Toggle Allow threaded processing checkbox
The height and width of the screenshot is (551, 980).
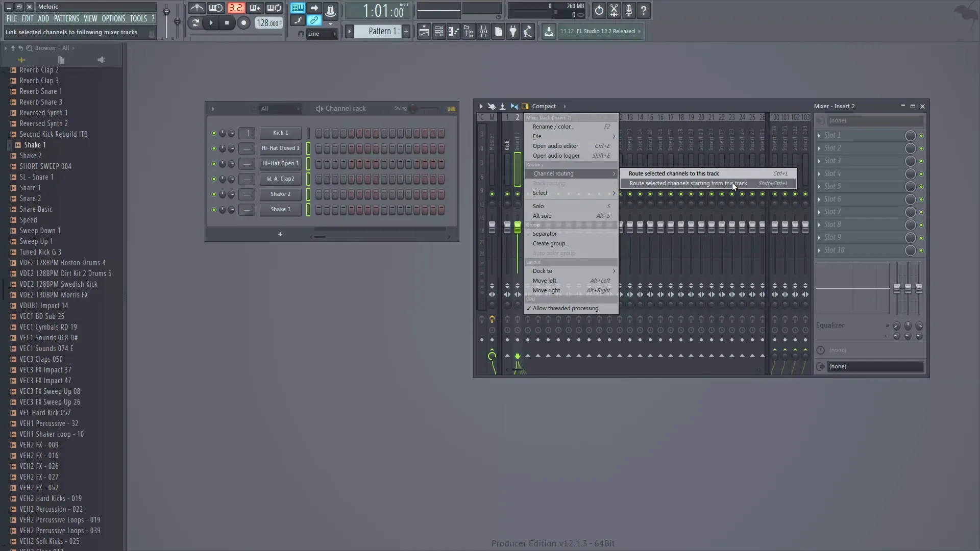571,308
